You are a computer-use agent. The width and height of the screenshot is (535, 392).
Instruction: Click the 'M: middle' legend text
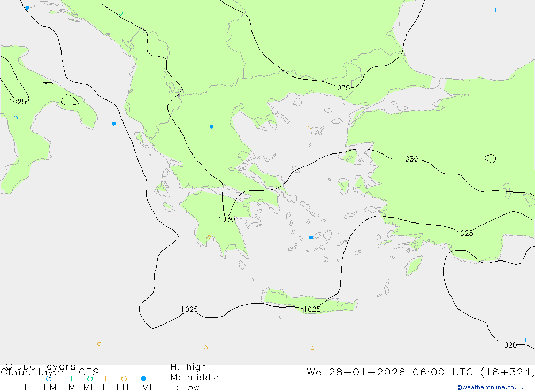click(x=195, y=378)
